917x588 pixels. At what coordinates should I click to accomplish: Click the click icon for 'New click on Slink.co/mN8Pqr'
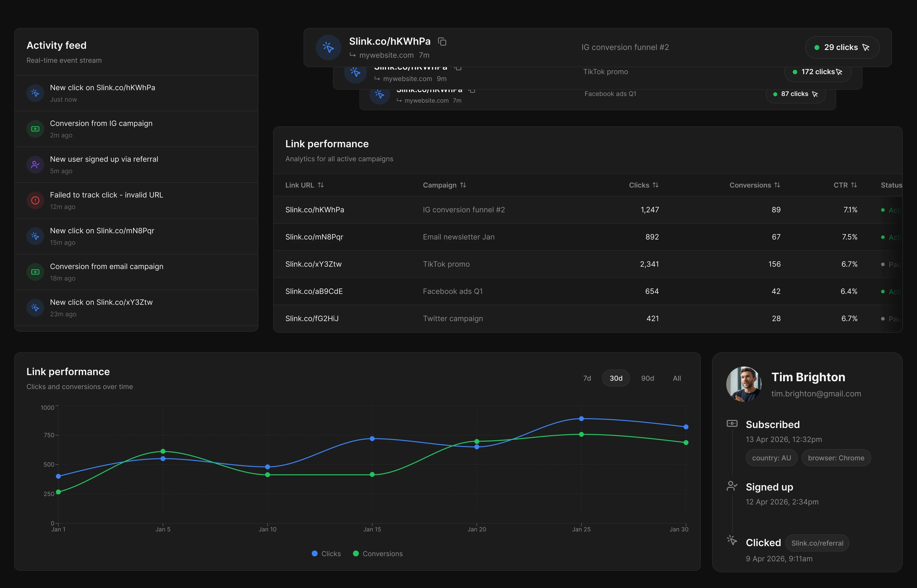point(35,236)
